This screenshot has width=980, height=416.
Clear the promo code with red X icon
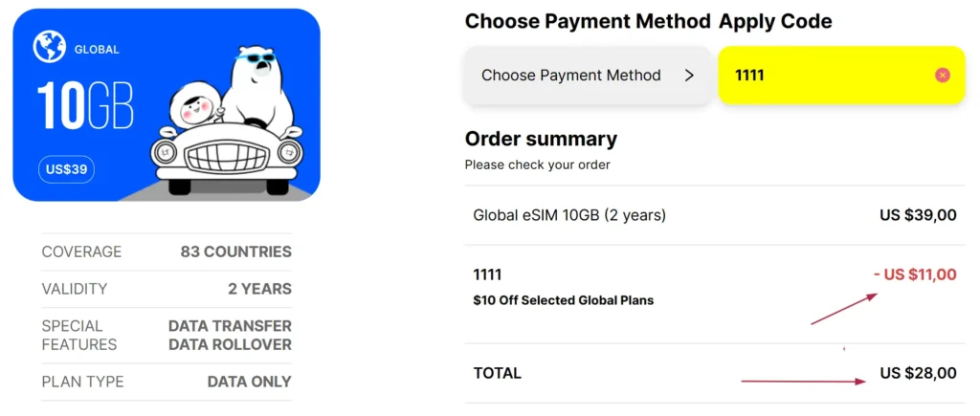(x=943, y=76)
